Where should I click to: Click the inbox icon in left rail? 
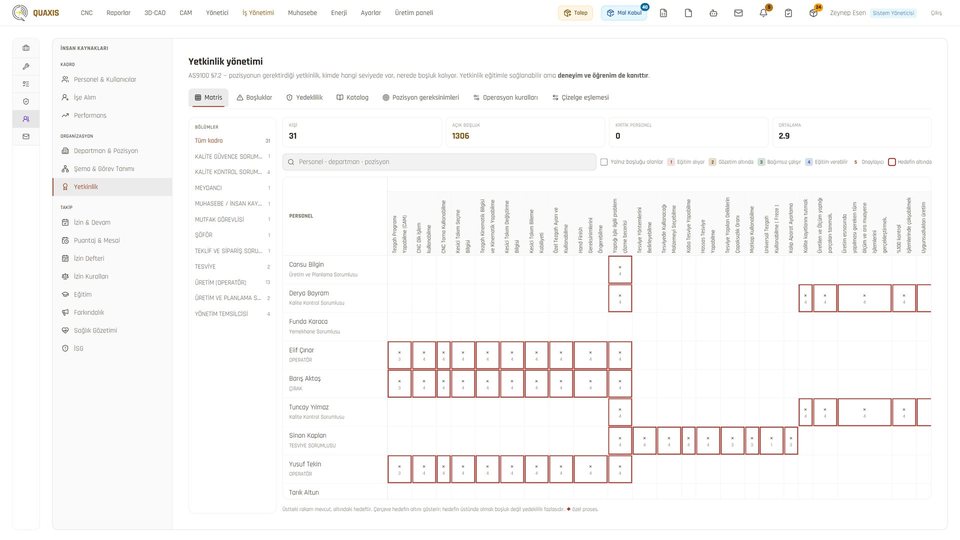pyautogui.click(x=26, y=137)
